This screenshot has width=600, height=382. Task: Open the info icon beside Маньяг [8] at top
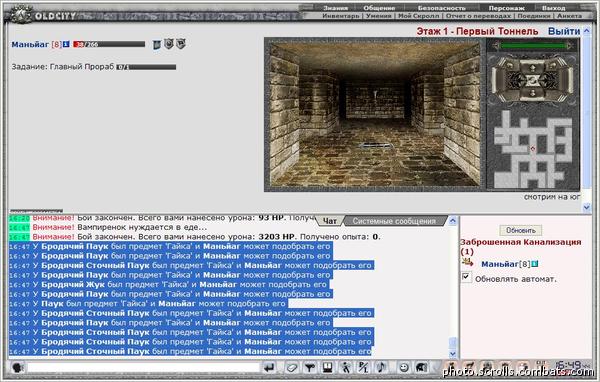66,44
